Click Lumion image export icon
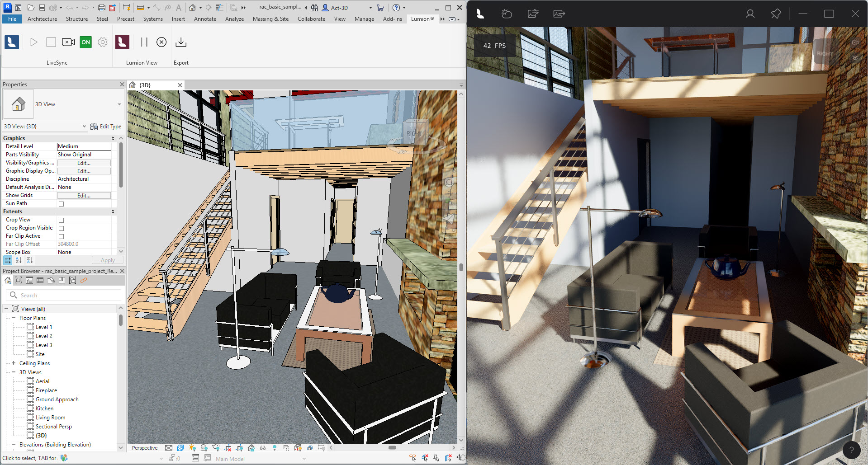 click(x=559, y=14)
